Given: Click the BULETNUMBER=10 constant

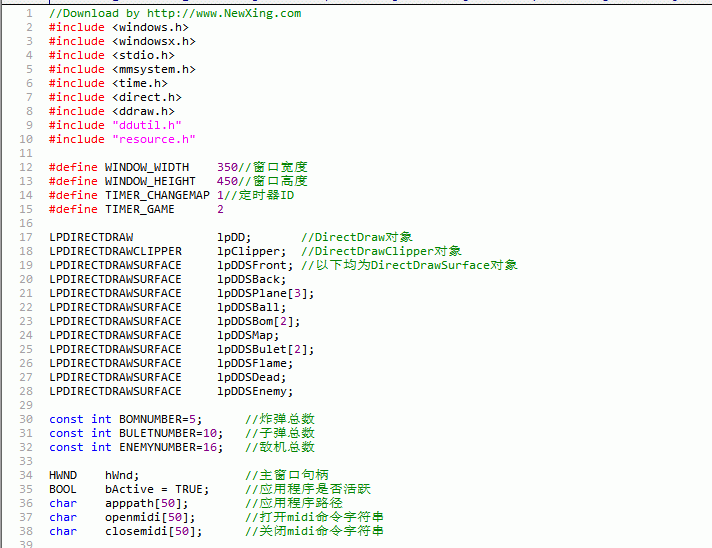Looking at the screenshot, I should click(x=171, y=434).
